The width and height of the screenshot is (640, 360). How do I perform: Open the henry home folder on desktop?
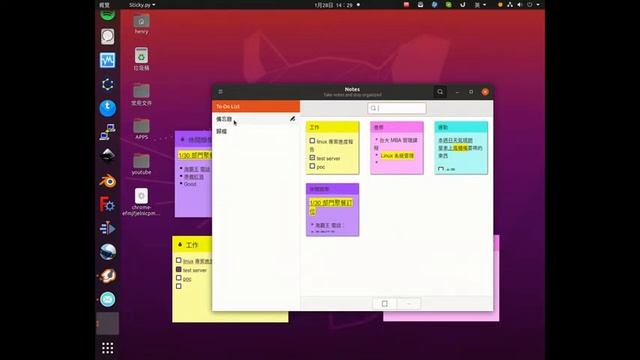tap(141, 24)
